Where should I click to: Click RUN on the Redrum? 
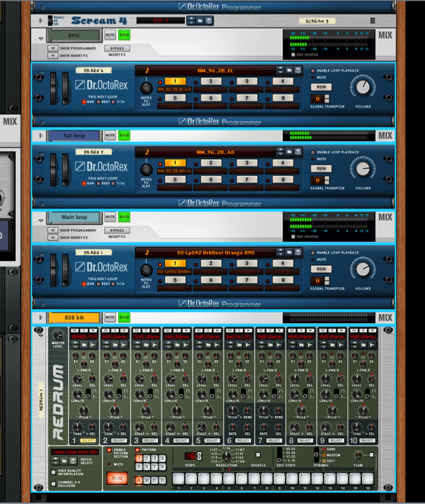[x=117, y=478]
